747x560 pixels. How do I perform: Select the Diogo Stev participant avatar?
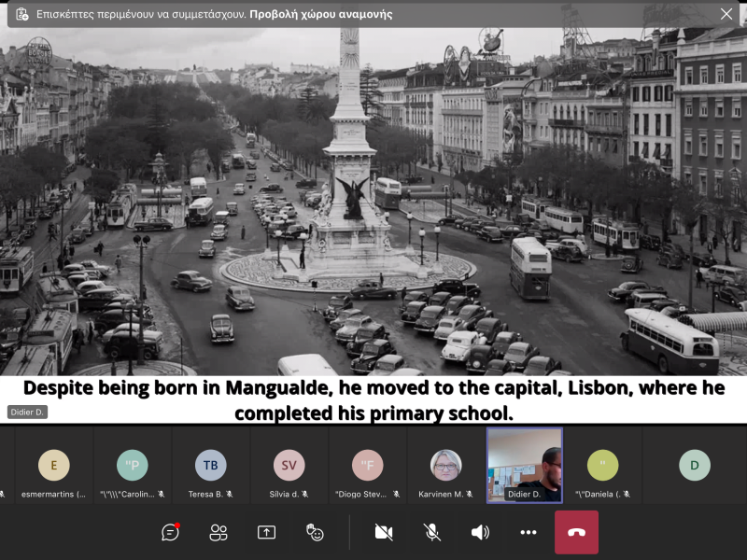click(367, 465)
